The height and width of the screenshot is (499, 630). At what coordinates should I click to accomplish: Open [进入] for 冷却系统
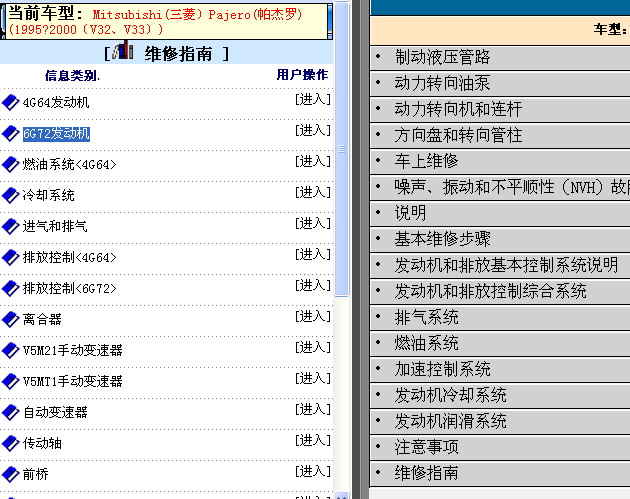click(313, 192)
